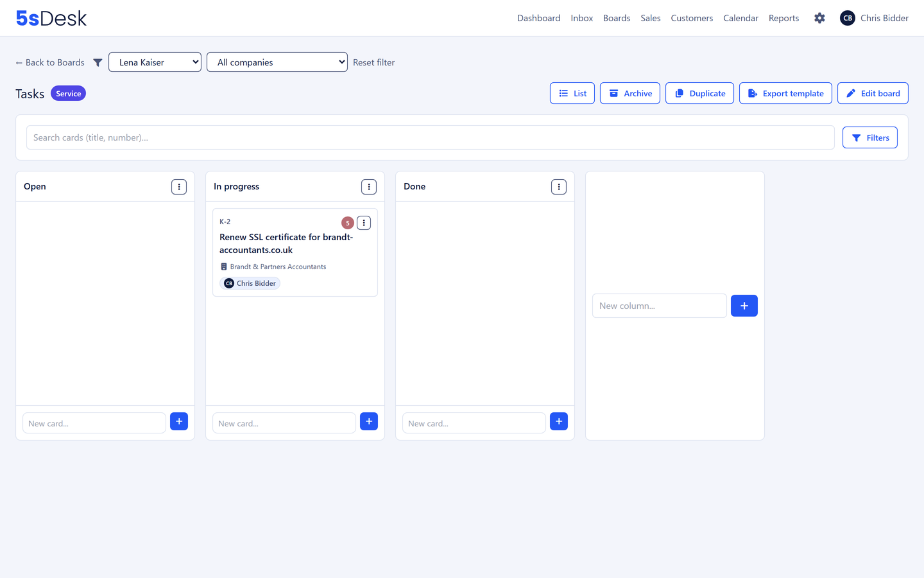This screenshot has width=924, height=578.
Task: Click the Reset filter link
Action: point(374,62)
